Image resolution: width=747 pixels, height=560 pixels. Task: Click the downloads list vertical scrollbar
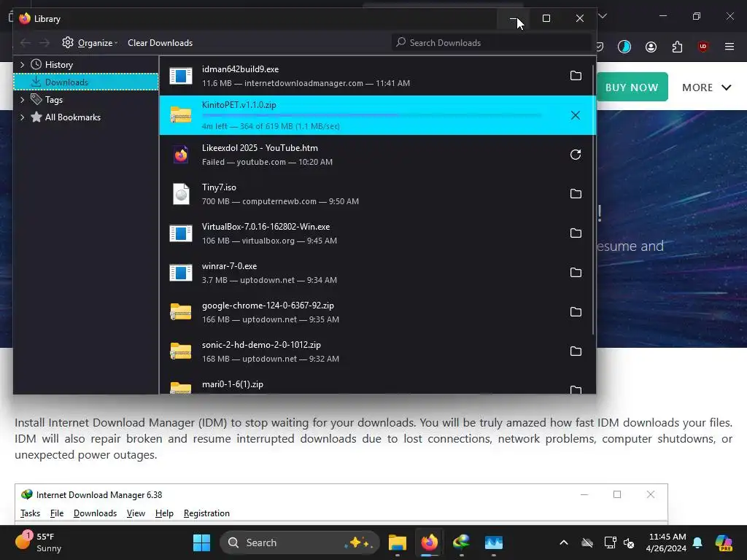(x=594, y=200)
